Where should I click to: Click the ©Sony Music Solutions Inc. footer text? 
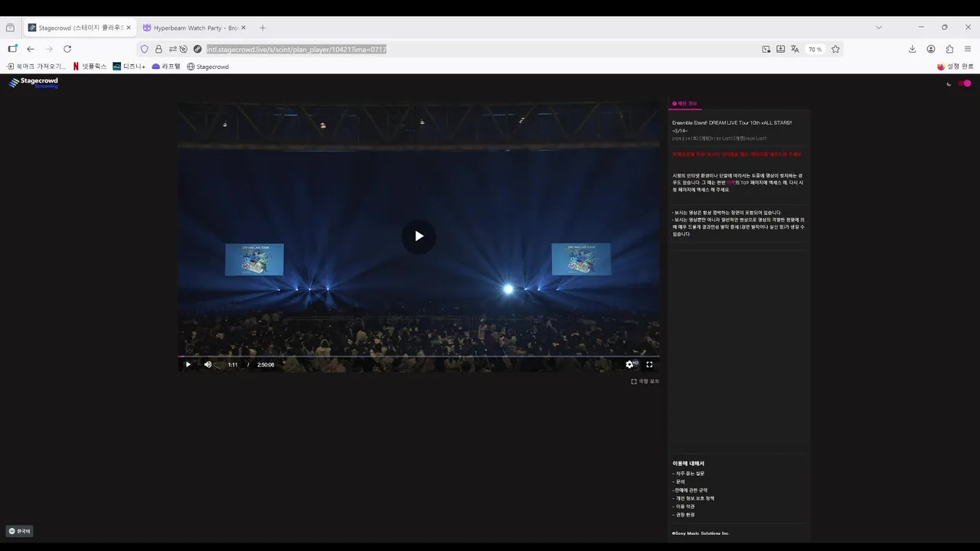tap(701, 533)
